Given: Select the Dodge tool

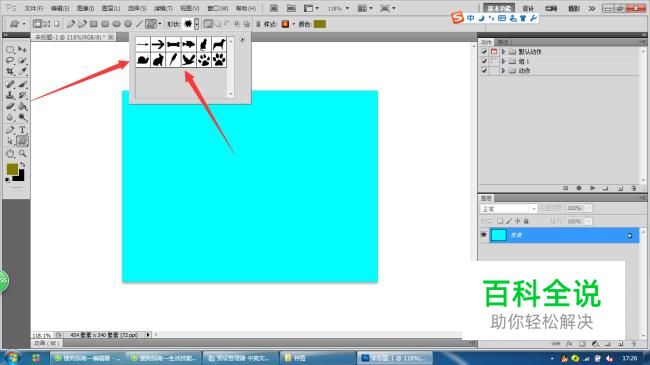Looking at the screenshot, I should pyautogui.click(x=22, y=117).
